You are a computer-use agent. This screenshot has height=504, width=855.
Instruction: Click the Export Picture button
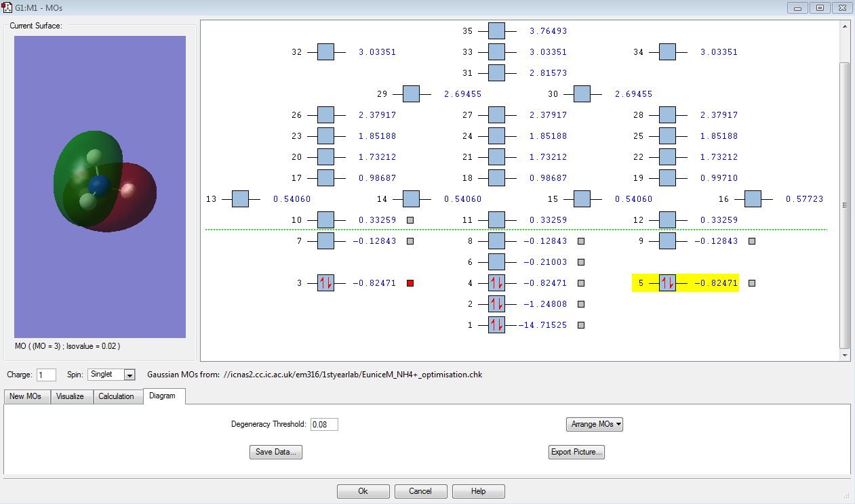click(x=576, y=452)
